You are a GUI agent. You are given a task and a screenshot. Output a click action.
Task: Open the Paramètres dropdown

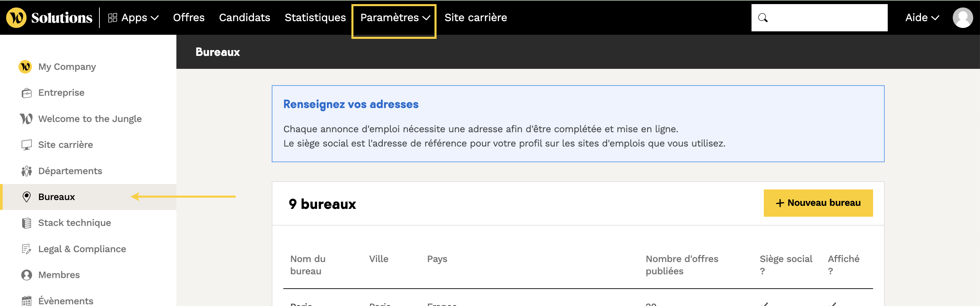[395, 17]
